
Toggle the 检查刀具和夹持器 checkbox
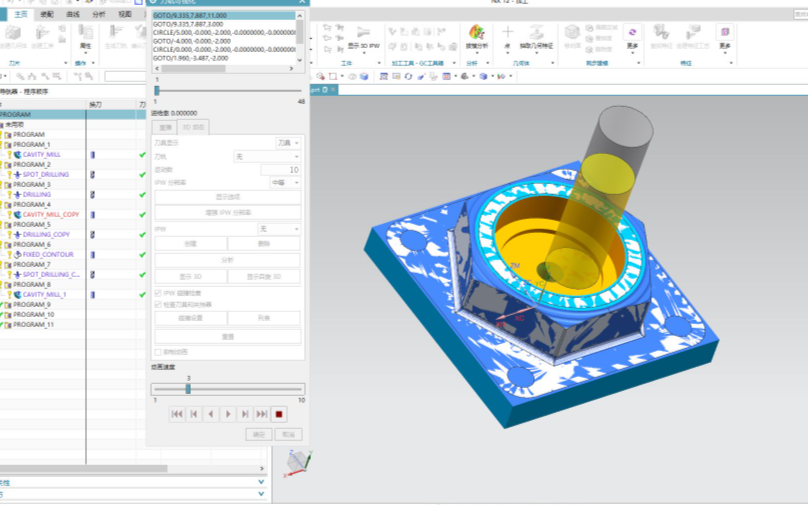pos(156,304)
